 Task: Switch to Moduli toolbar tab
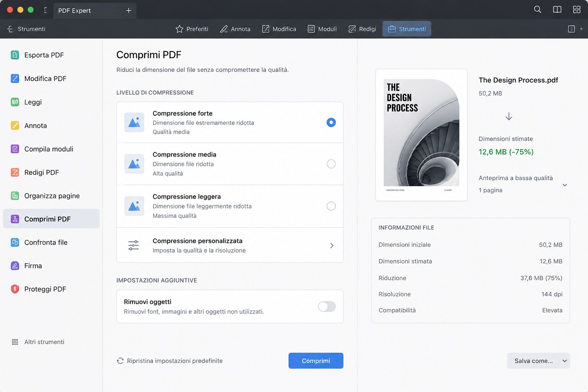click(x=322, y=29)
